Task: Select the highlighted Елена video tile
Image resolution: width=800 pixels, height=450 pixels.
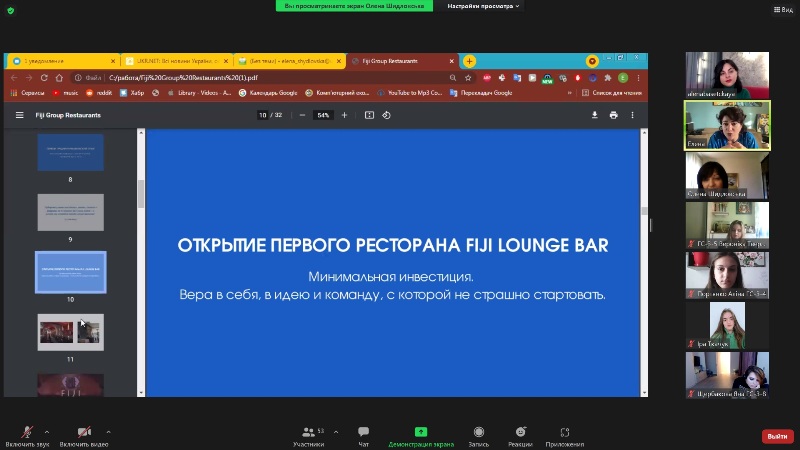Action: 727,126
